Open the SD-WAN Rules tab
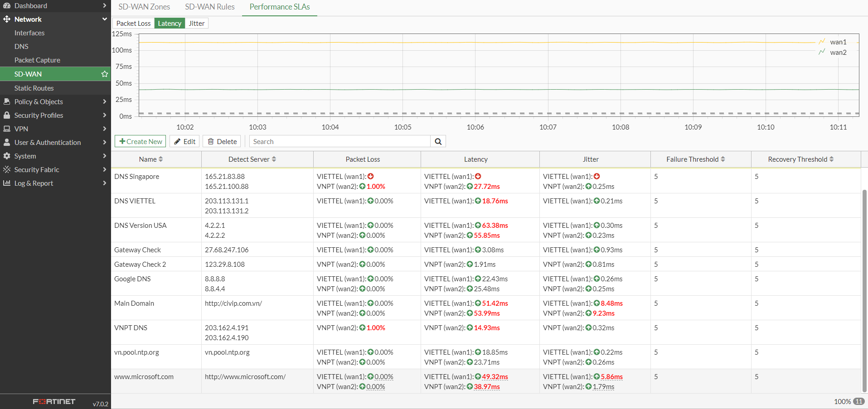Screen dimensions: 868x409 210,7
